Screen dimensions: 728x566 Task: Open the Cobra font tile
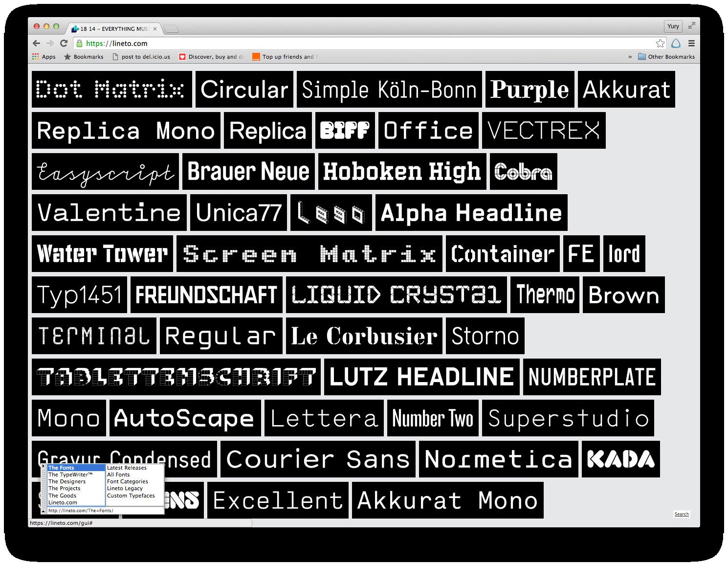tap(524, 171)
